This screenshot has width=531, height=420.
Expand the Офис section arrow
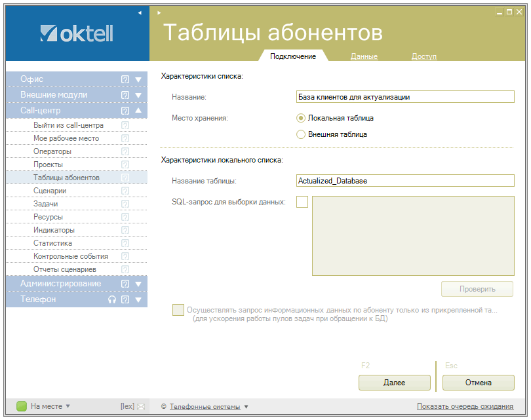(x=138, y=79)
